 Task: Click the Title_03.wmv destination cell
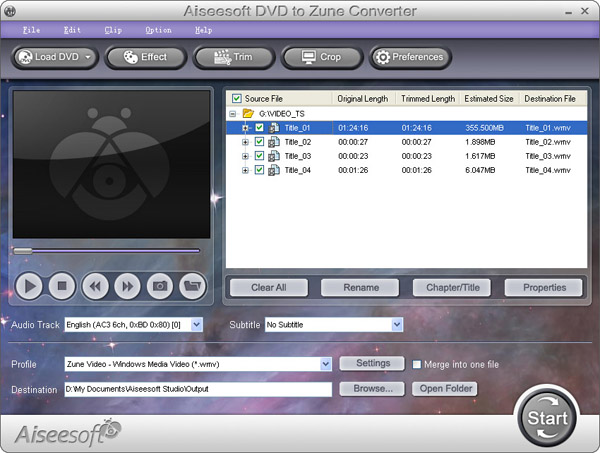click(x=548, y=156)
